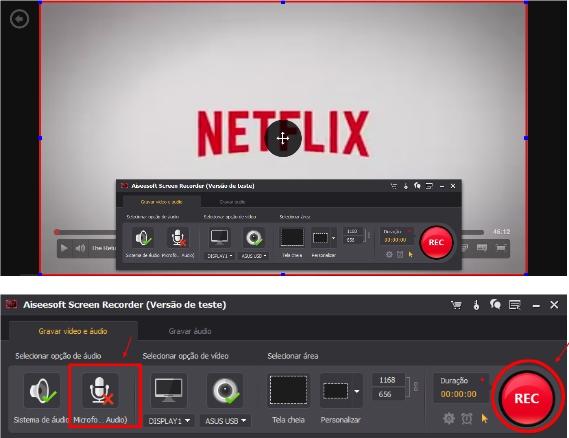This screenshot has width=569, height=438.
Task: Click the width field showing 1168
Action: (388, 380)
